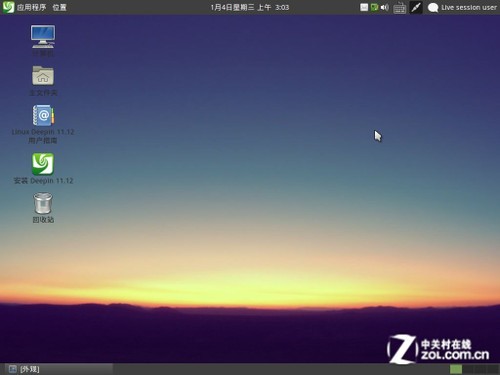Switch to the third workspace in switcher

pos(480,369)
